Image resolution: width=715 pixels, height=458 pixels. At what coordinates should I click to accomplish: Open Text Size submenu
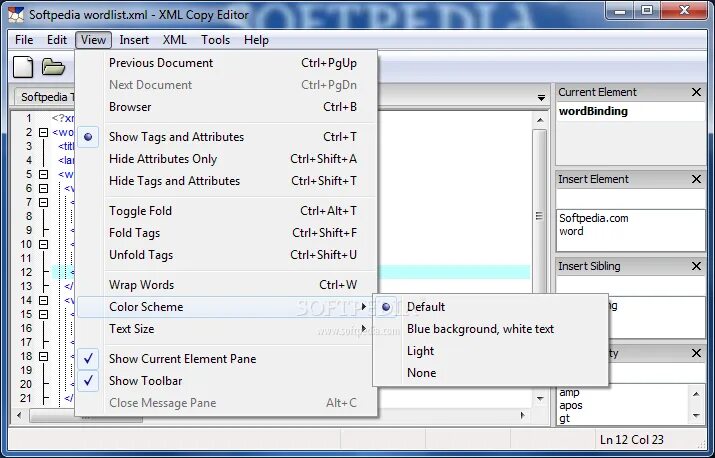(x=227, y=328)
